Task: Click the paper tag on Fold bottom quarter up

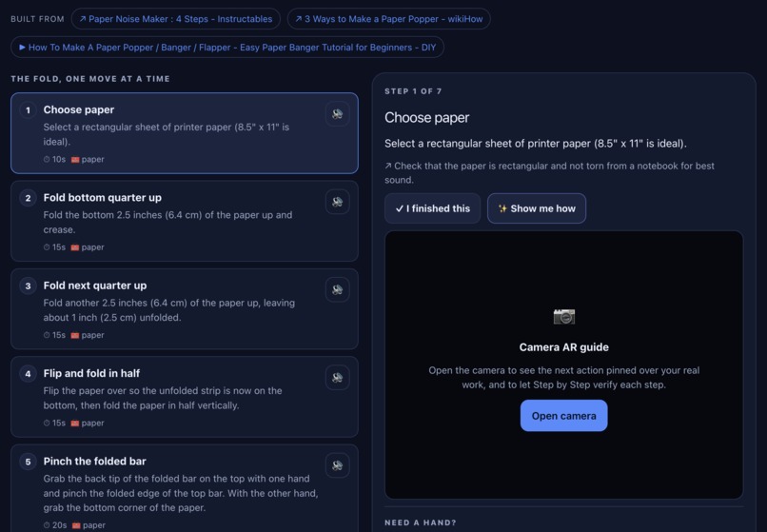Action: click(88, 247)
